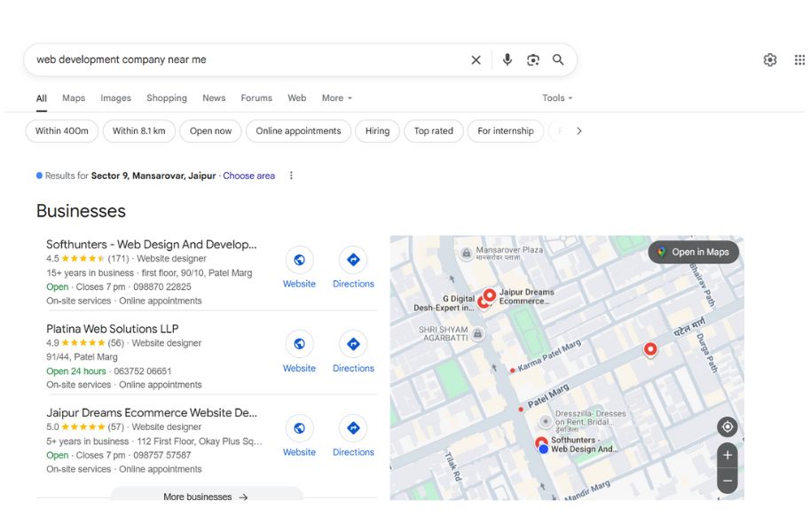Viewport: 810px width, 532px height.
Task: Click red map pin on Patel Marg east
Action: 650,349
